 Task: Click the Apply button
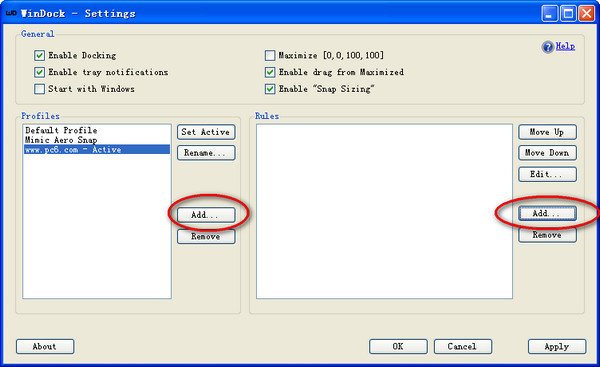tap(557, 346)
